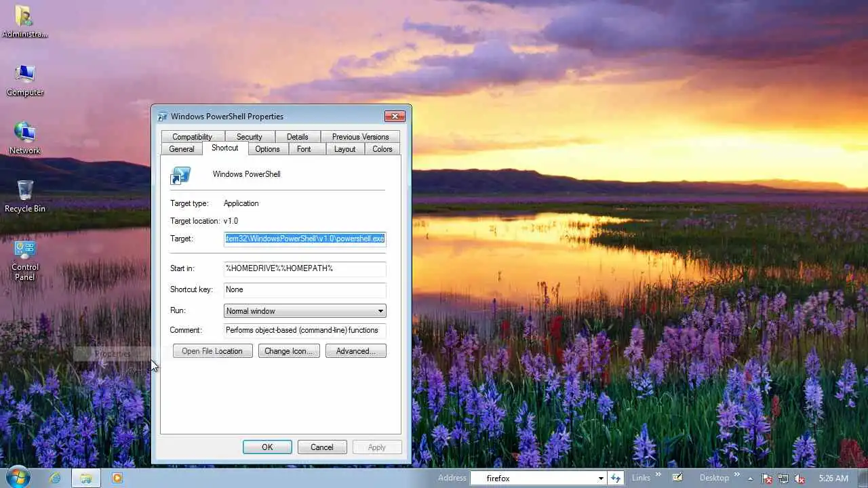Click the Open File Location button
868x488 pixels.
click(212, 351)
